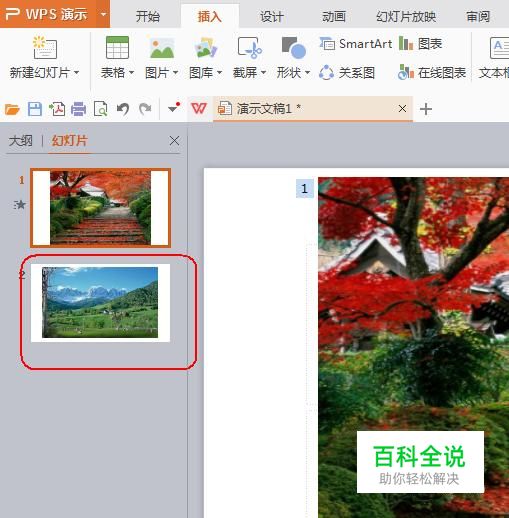Click the Shapes (形状) icon
This screenshot has width=509, height=518.
click(x=294, y=47)
